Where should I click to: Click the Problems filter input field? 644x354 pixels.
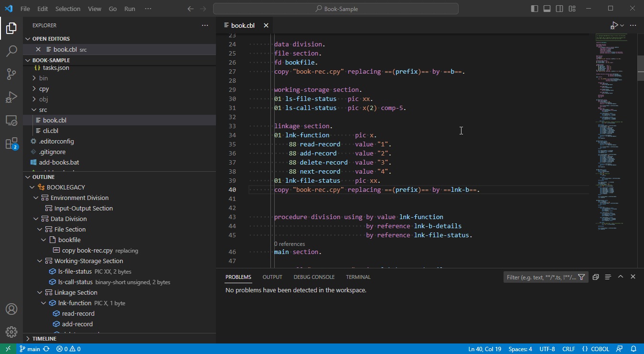pyautogui.click(x=541, y=277)
